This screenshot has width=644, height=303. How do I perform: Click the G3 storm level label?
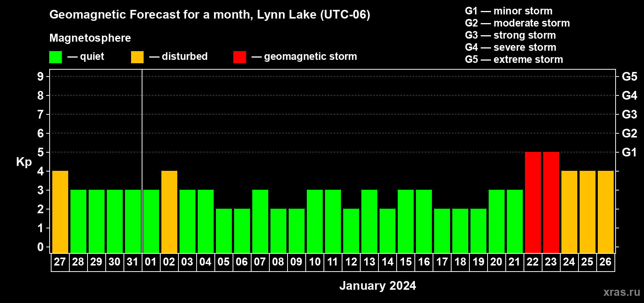[629, 114]
